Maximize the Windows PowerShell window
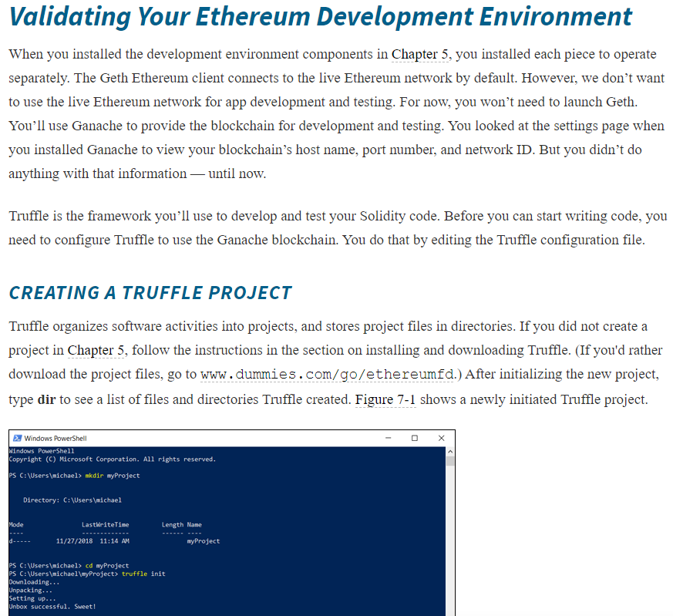 point(415,438)
